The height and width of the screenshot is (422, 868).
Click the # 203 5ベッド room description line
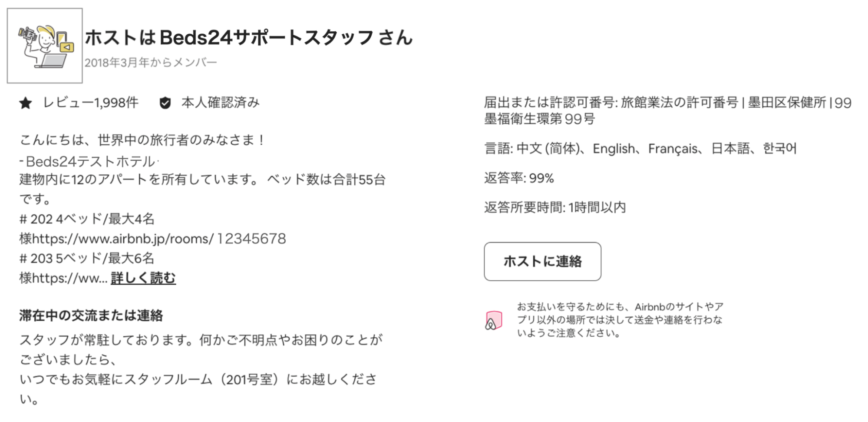(x=87, y=258)
